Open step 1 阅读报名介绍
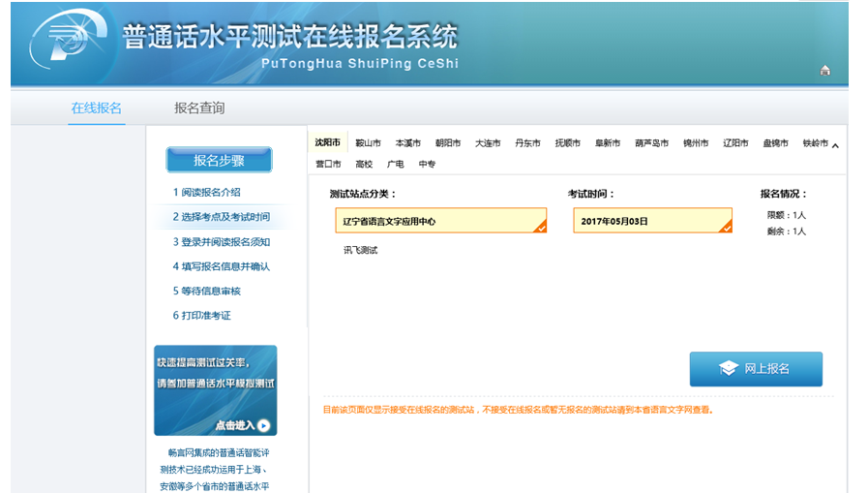 coord(206,192)
